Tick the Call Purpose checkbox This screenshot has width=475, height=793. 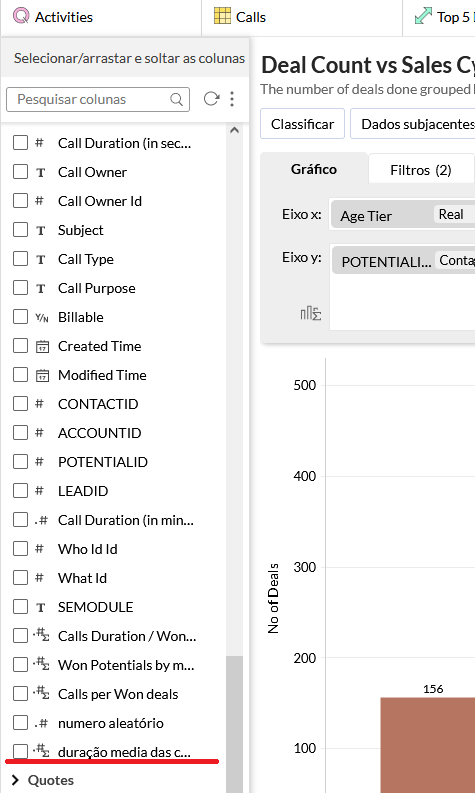tap(20, 288)
